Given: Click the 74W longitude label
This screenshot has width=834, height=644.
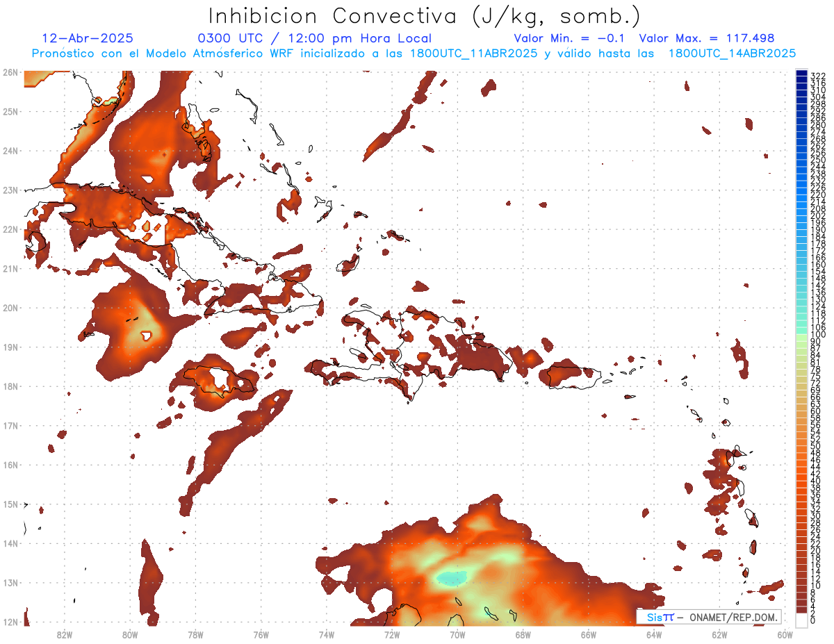Looking at the screenshot, I should tap(326, 634).
